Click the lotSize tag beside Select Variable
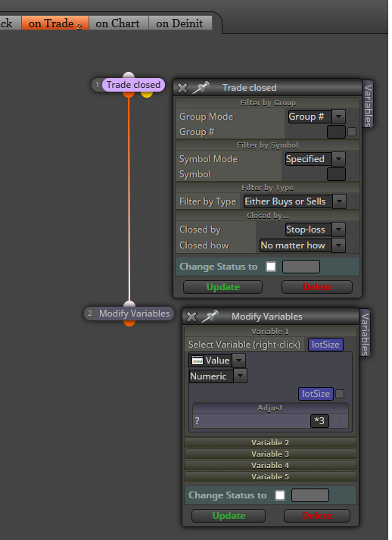 [325, 345]
